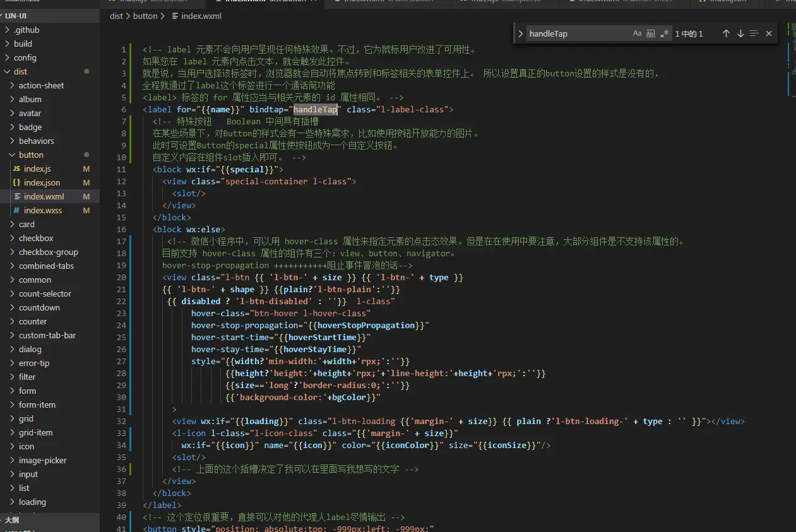The height and width of the screenshot is (532, 796).
Task: Open index.js in the explorer
Action: (50, 168)
